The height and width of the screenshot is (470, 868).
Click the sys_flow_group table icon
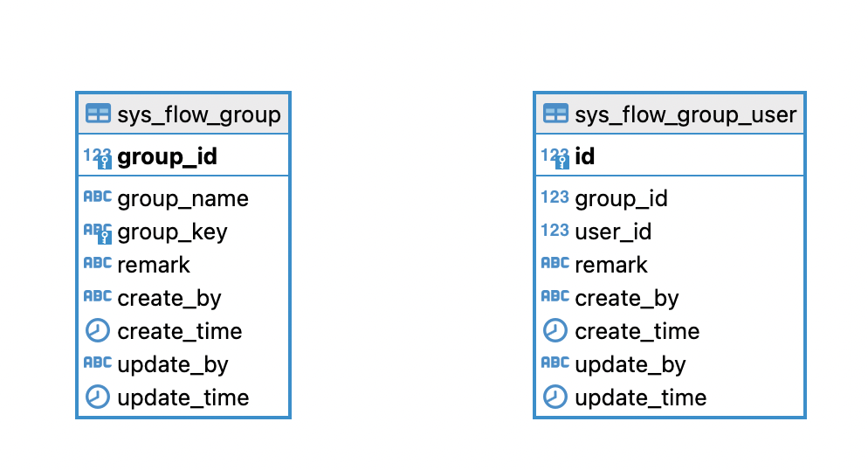click(x=98, y=114)
